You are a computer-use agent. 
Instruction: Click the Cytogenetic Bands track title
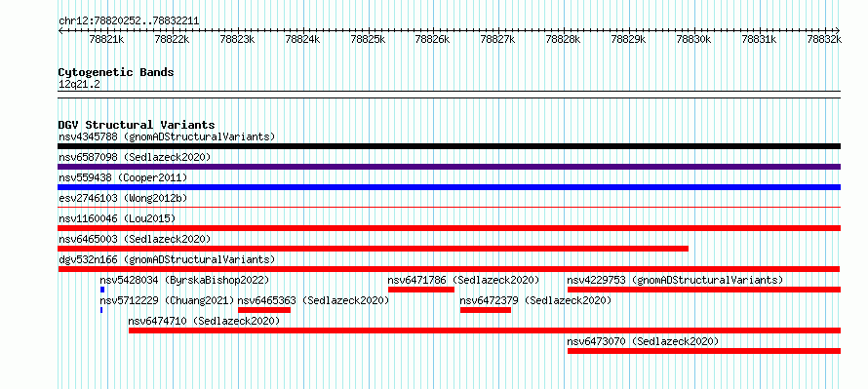[x=116, y=72]
